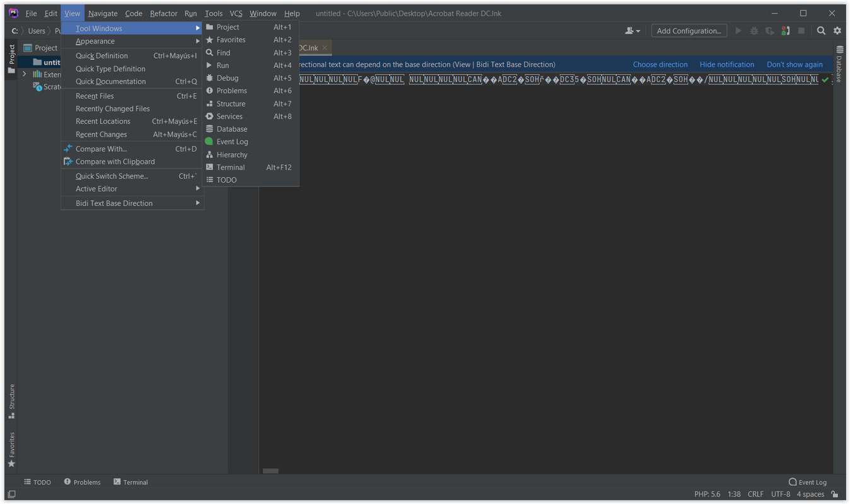Open Favorites tool window star entry
This screenshot has width=850, height=504.
(250, 40)
